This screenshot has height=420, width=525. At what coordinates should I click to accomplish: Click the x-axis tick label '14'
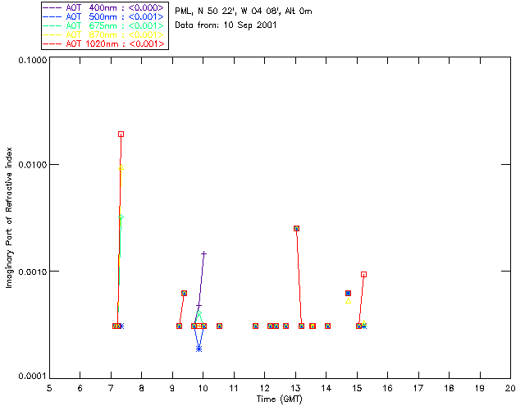click(x=326, y=388)
